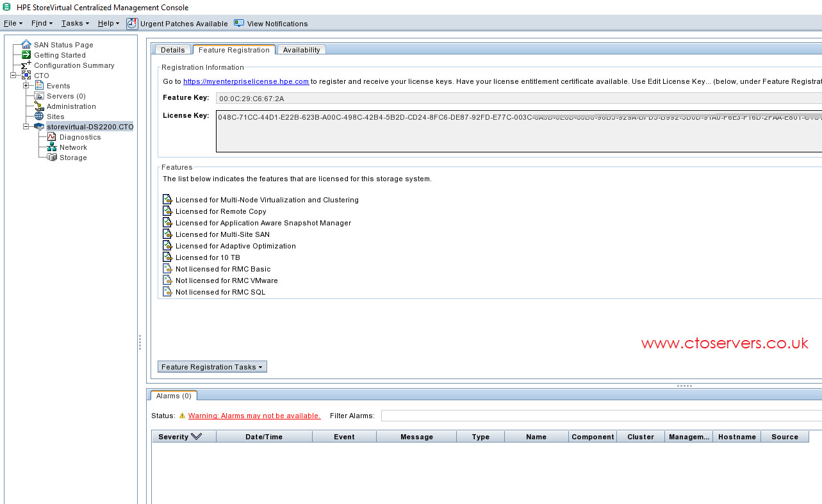Click the Configuration Summary sigma icon

(x=26, y=65)
